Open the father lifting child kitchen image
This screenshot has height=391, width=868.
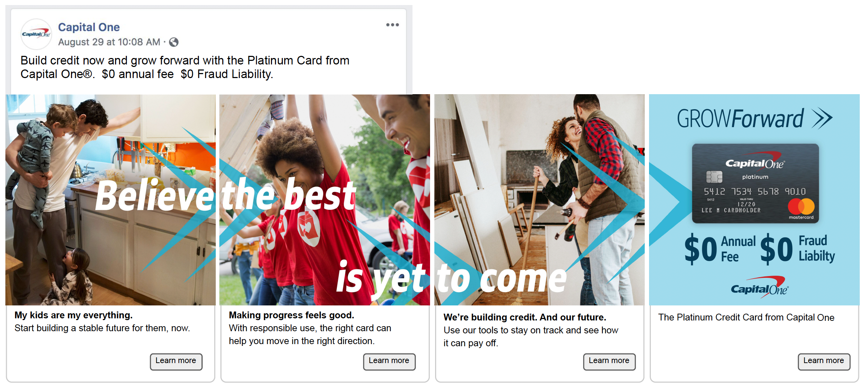pos(110,200)
